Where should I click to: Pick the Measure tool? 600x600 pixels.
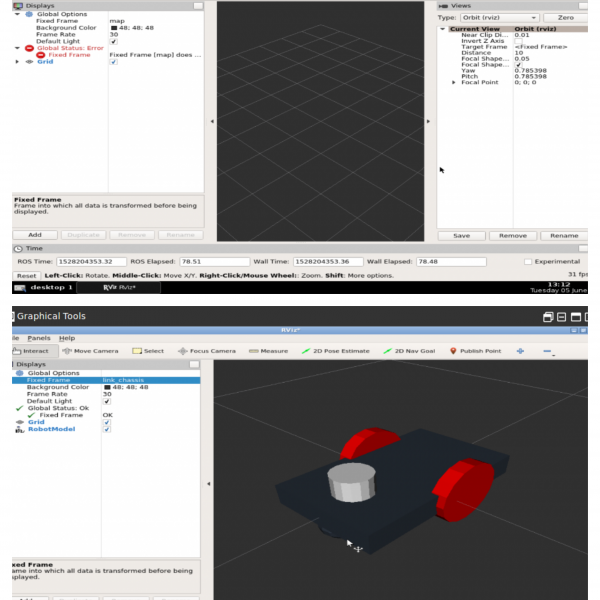point(268,351)
